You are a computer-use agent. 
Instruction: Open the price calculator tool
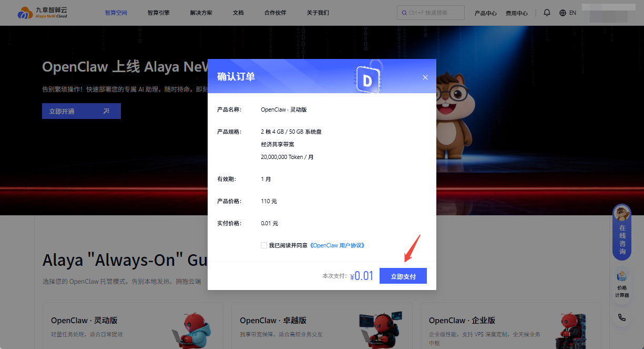(622, 283)
